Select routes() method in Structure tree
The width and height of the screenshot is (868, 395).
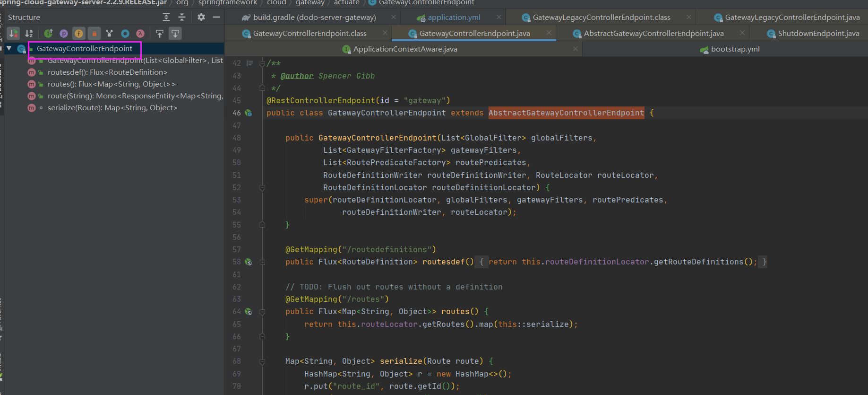tap(112, 84)
